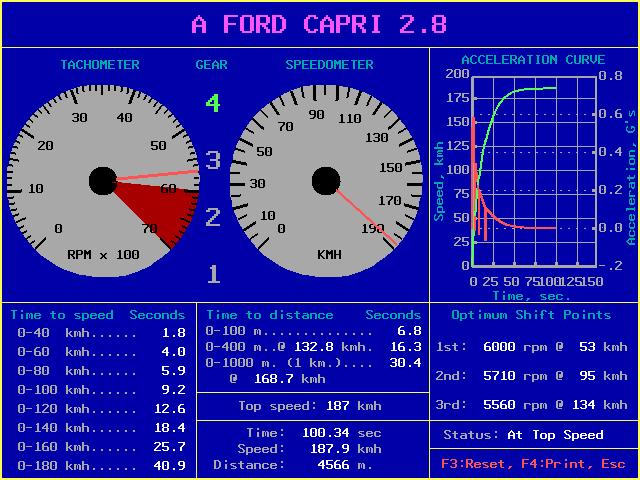The height and width of the screenshot is (480, 640).
Task: Click the Esc command
Action: 613,464
